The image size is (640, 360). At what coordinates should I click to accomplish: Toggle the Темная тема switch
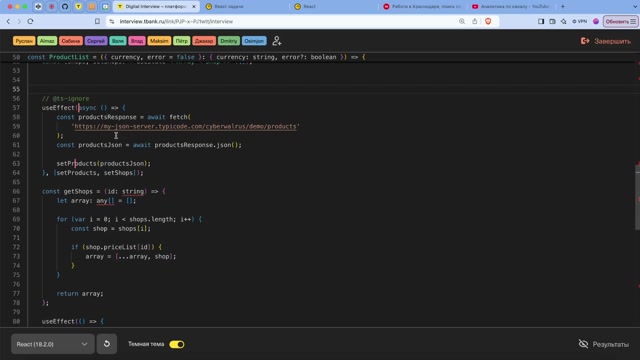click(177, 344)
